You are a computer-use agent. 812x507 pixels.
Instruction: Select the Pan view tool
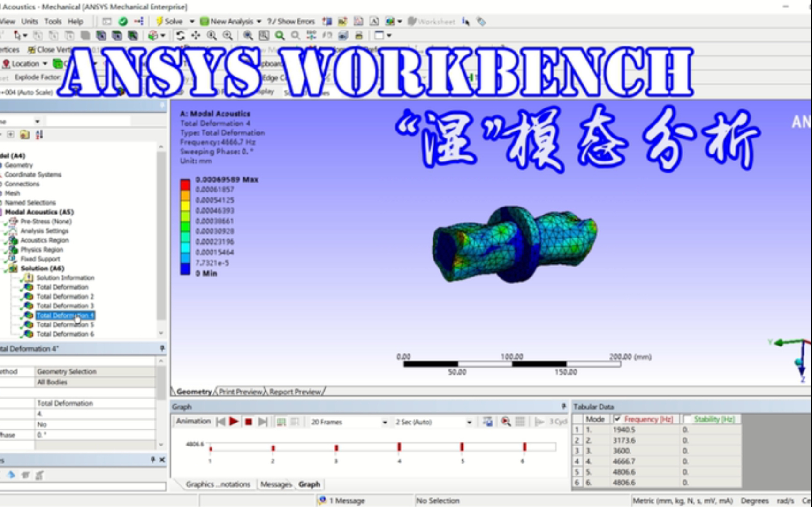click(x=196, y=35)
